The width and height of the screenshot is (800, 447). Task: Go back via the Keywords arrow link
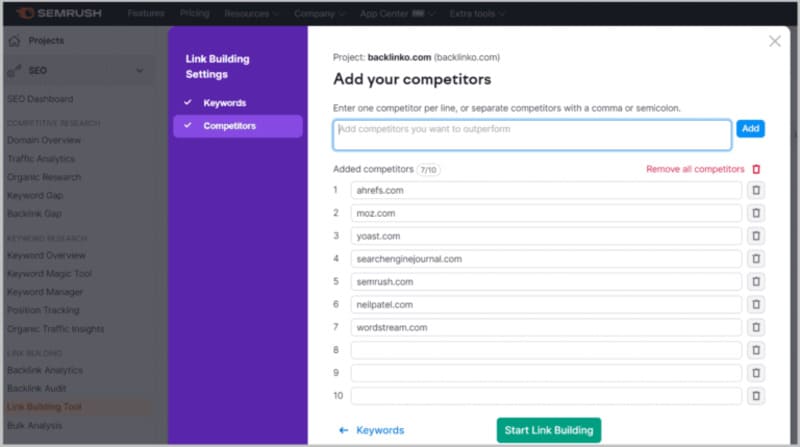tap(371, 430)
